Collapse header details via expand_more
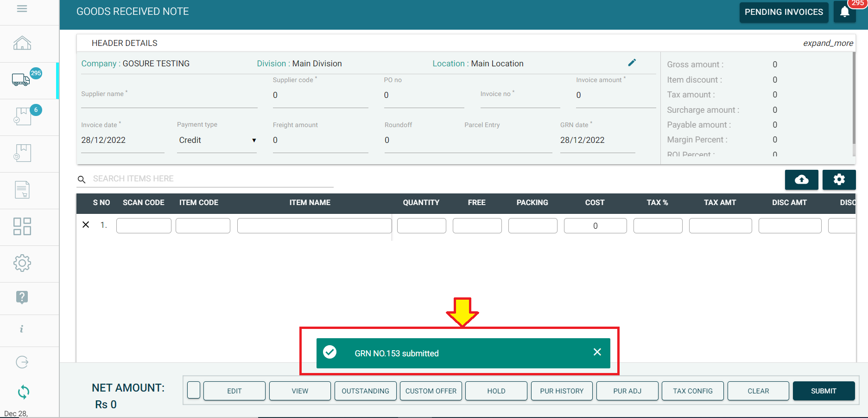This screenshot has height=418, width=868. point(828,43)
